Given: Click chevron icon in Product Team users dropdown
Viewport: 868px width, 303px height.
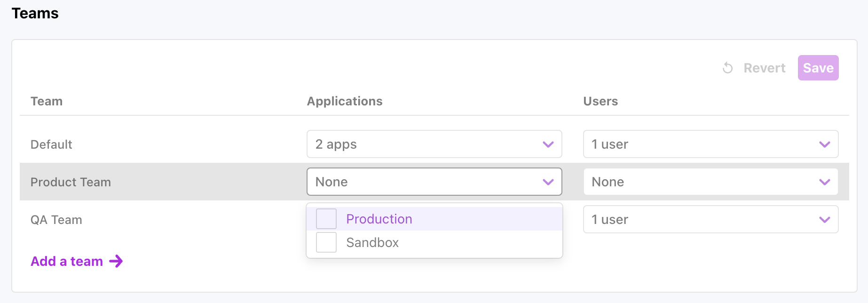Looking at the screenshot, I should point(824,182).
